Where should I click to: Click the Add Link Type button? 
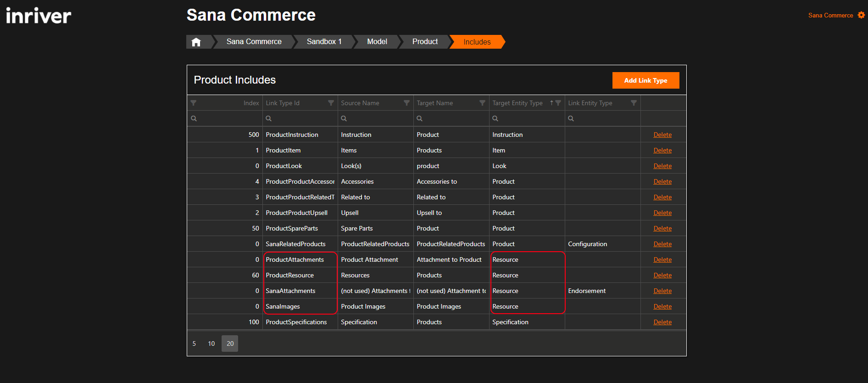645,80
